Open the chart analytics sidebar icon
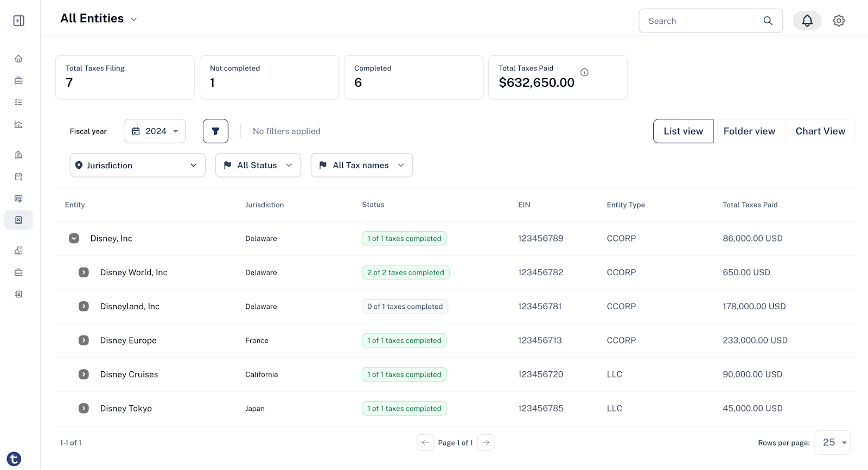 [18, 124]
